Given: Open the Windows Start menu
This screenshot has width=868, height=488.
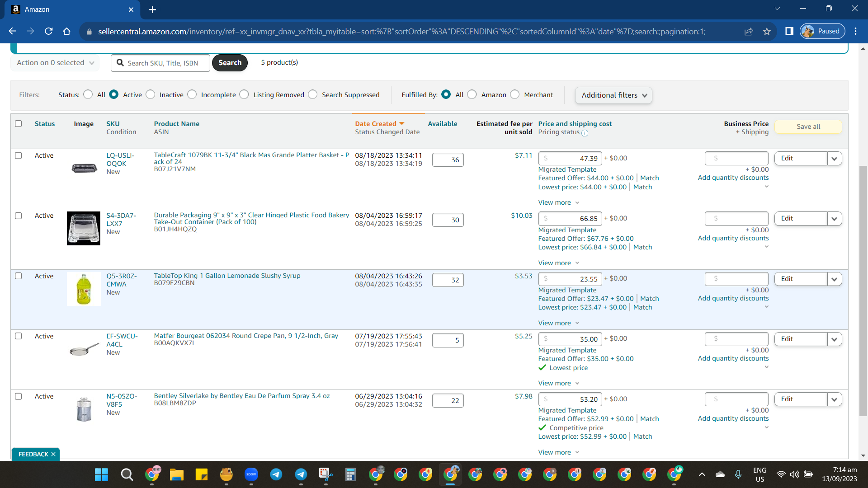Looking at the screenshot, I should pos(102,474).
